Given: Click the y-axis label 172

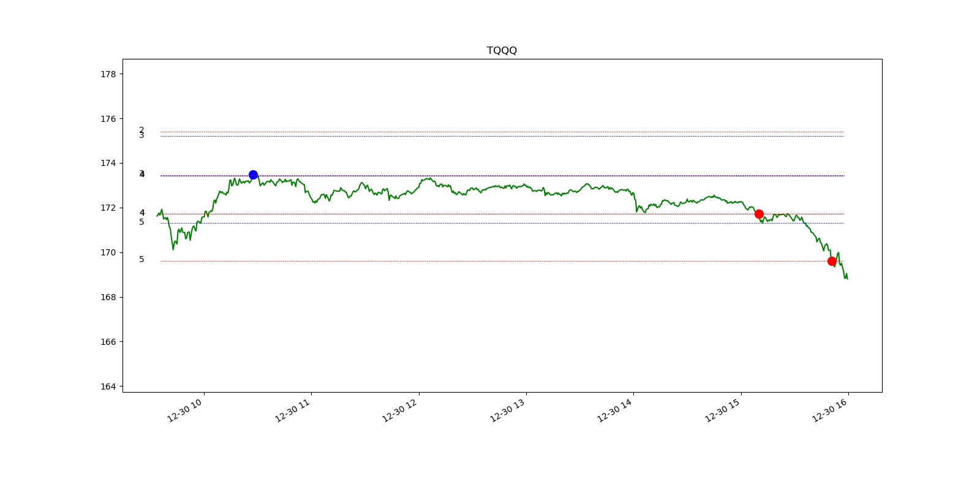Looking at the screenshot, I should [108, 208].
